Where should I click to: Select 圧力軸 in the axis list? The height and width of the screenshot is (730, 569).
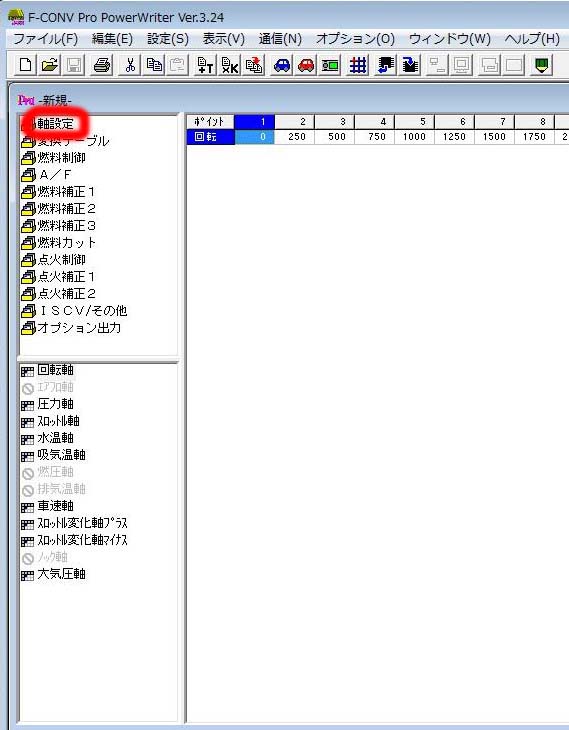click(47, 404)
